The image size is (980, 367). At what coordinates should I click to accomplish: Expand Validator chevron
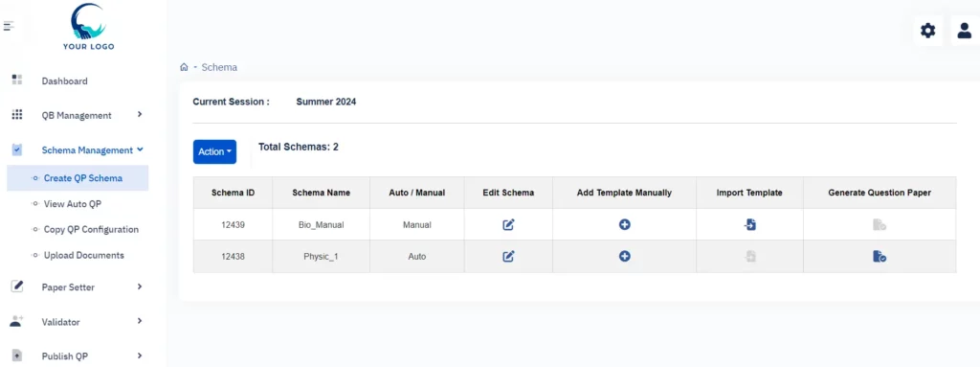point(140,321)
